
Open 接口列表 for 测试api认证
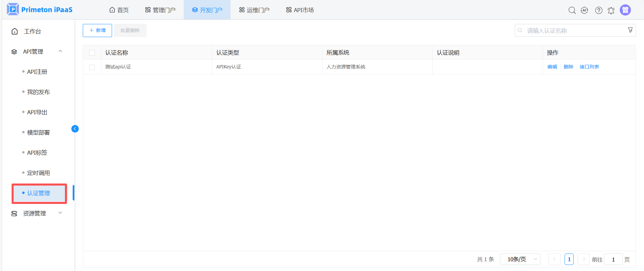click(x=589, y=67)
